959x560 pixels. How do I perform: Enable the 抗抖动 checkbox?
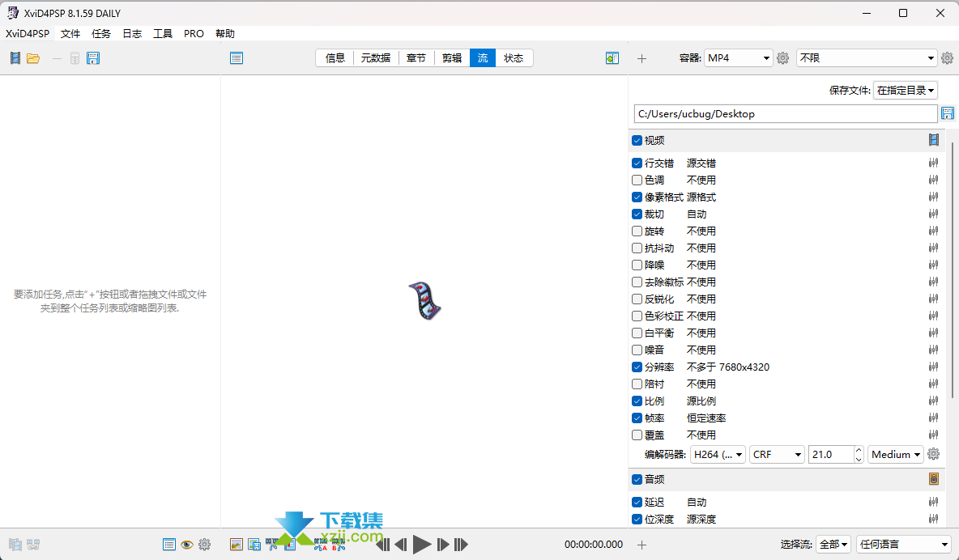[x=637, y=248]
